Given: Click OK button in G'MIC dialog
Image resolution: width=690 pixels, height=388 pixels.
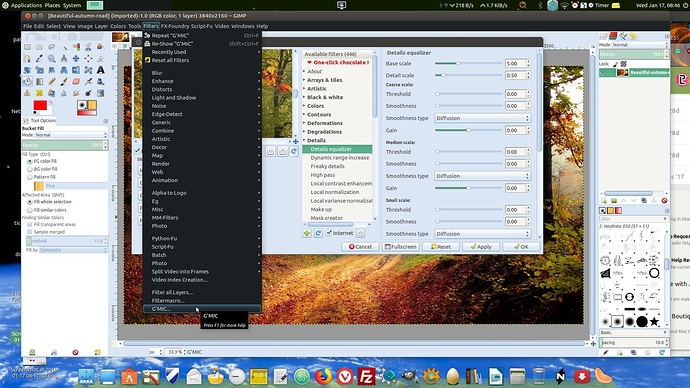Looking at the screenshot, I should pos(521,247).
